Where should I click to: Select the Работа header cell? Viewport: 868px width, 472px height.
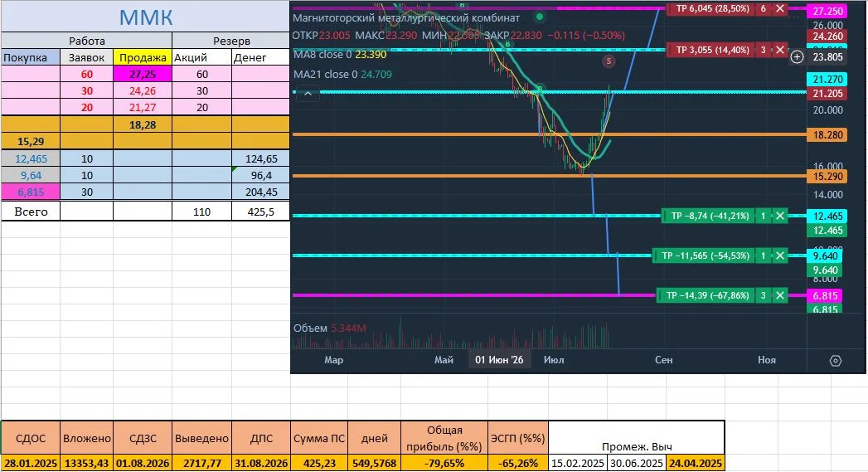click(87, 41)
